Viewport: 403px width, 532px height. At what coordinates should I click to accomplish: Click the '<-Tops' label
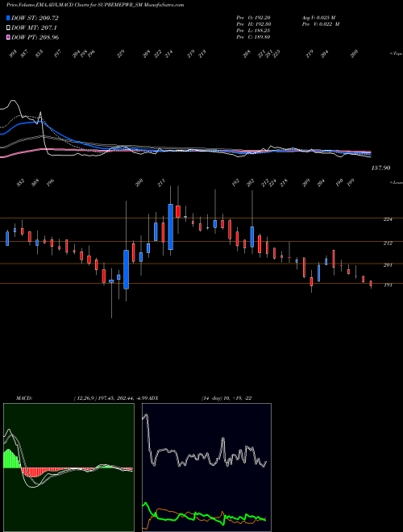396,54
